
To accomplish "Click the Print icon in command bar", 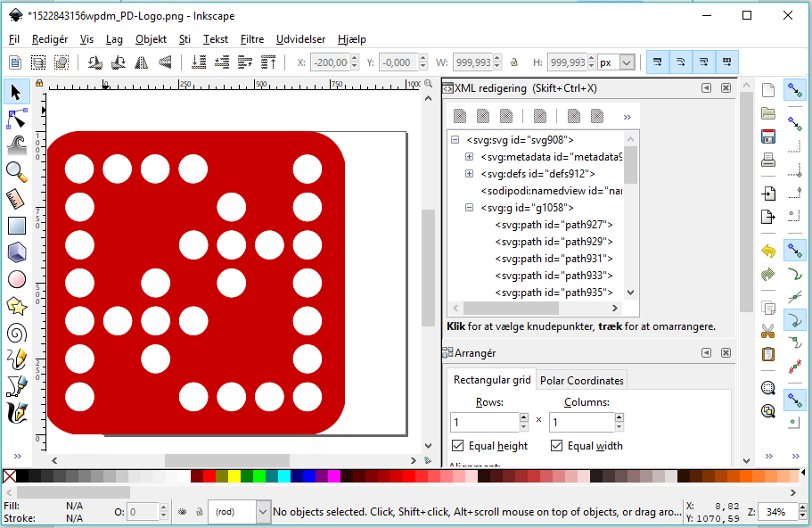I will pyautogui.click(x=768, y=161).
